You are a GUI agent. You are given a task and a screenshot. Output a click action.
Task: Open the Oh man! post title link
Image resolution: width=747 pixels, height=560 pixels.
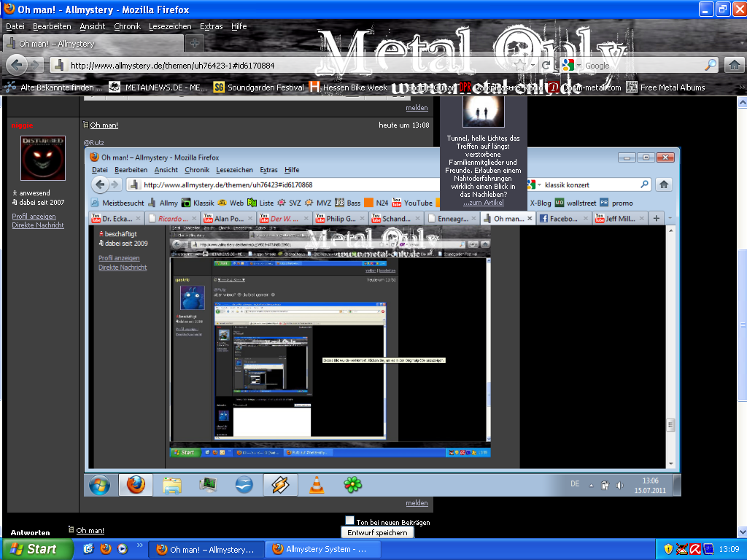(104, 125)
